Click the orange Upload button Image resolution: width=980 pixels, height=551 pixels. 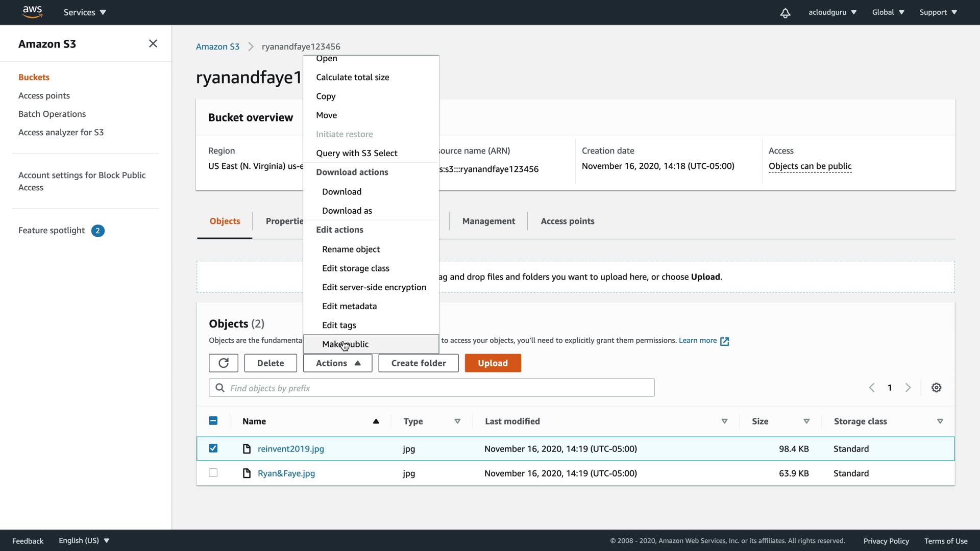492,363
